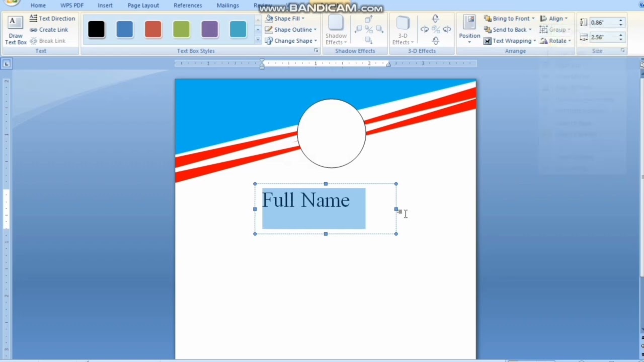Image resolution: width=644 pixels, height=362 pixels.
Task: Toggle shadow on/off center button
Action: [369, 30]
